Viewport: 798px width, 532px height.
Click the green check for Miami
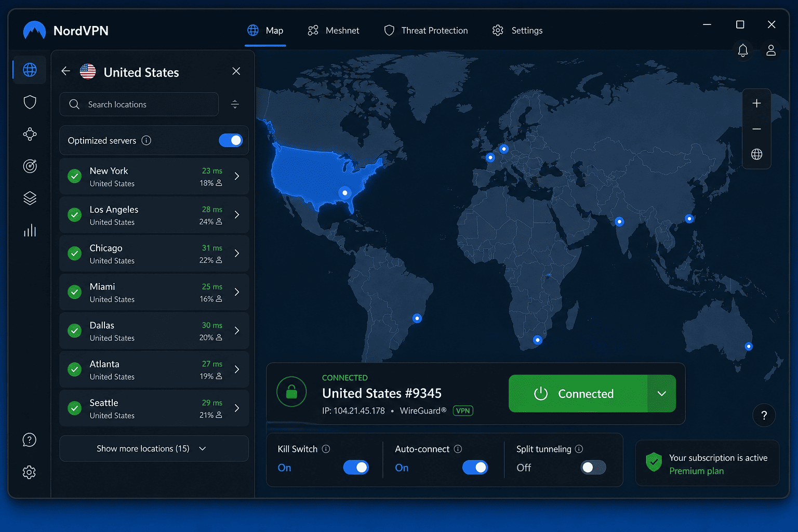[75, 292]
